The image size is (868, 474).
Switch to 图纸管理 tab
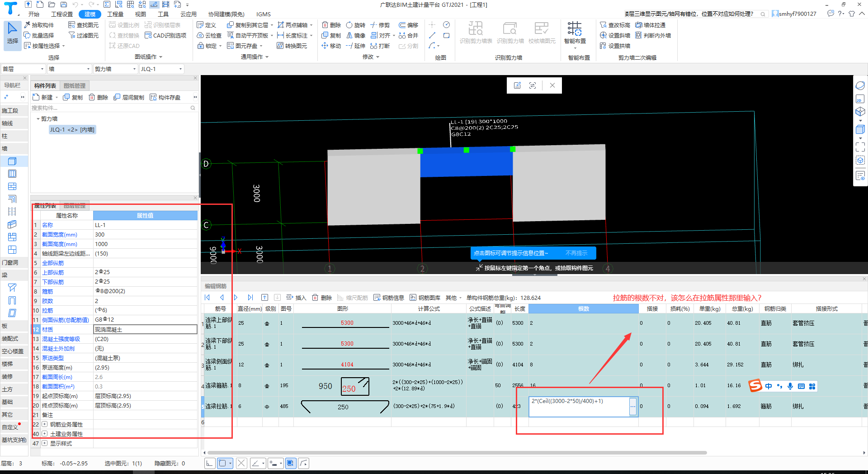[75, 85]
